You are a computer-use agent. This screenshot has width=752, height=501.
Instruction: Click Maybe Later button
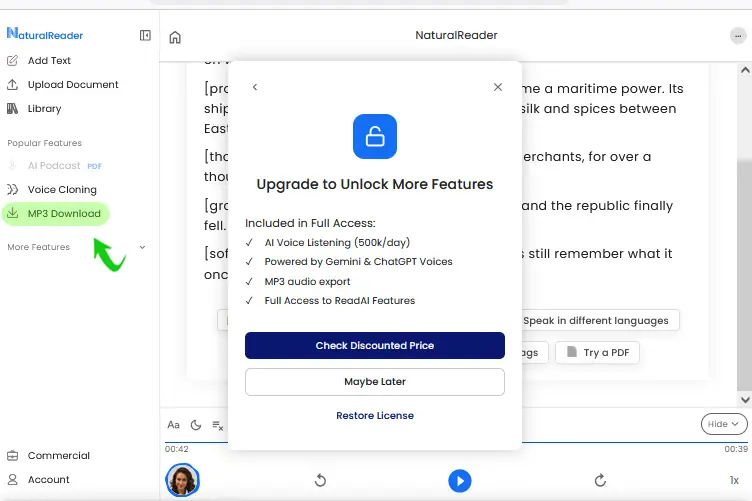[x=375, y=382]
